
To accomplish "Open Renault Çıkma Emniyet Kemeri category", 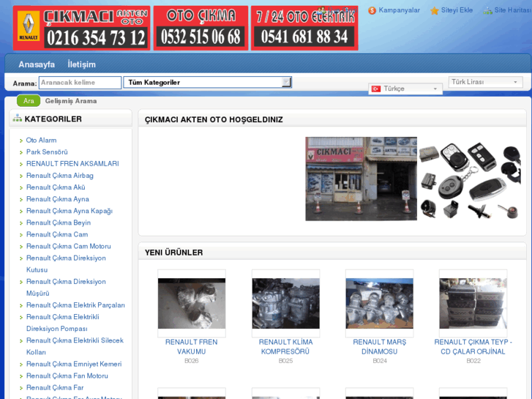I will 74,364.
